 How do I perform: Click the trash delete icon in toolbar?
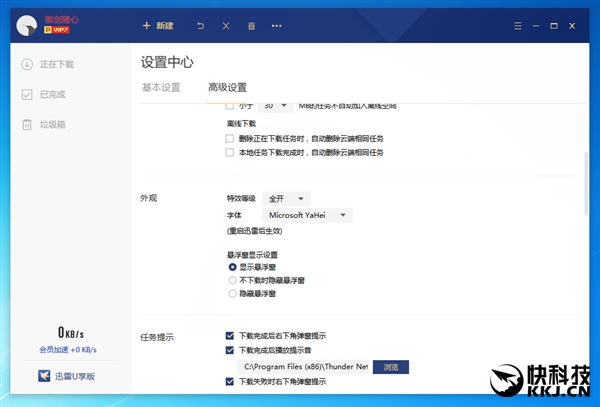coord(251,26)
